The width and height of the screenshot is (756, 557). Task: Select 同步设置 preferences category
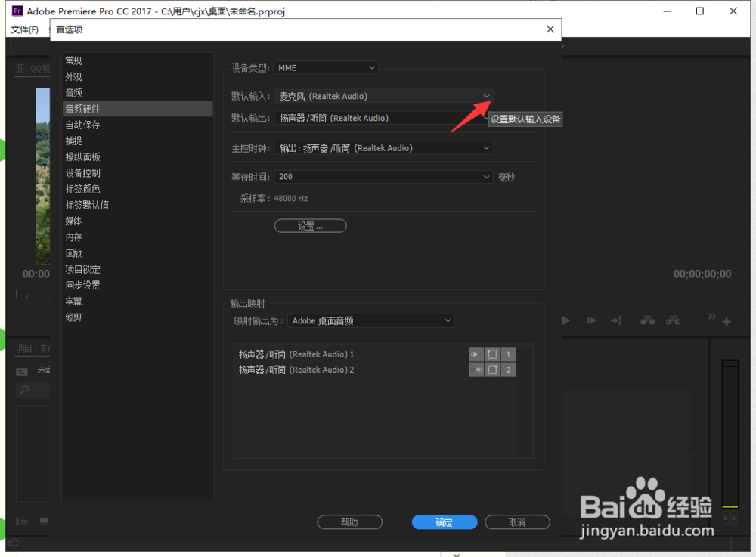coord(138,285)
